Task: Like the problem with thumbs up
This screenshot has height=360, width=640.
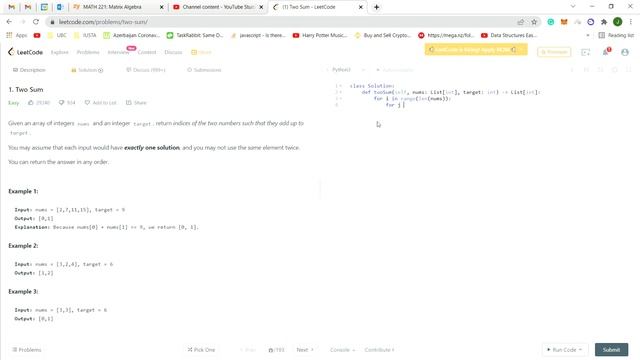Action: tap(39, 102)
